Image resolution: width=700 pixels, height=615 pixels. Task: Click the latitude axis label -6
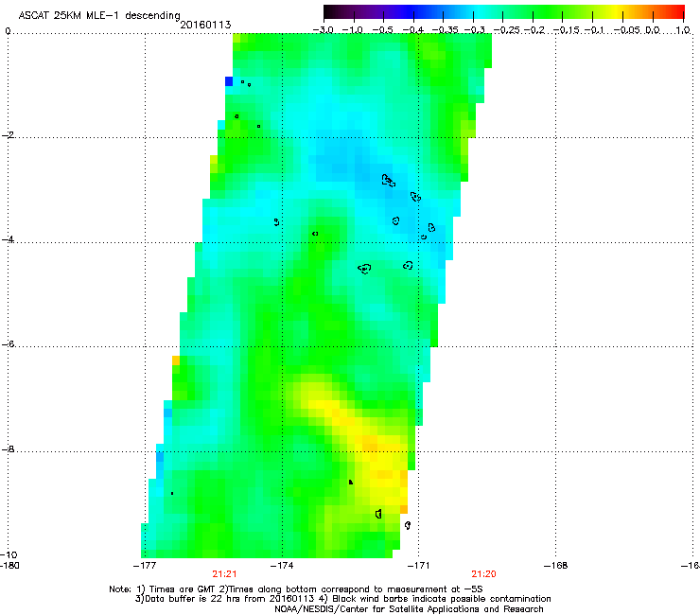[x=8, y=343]
